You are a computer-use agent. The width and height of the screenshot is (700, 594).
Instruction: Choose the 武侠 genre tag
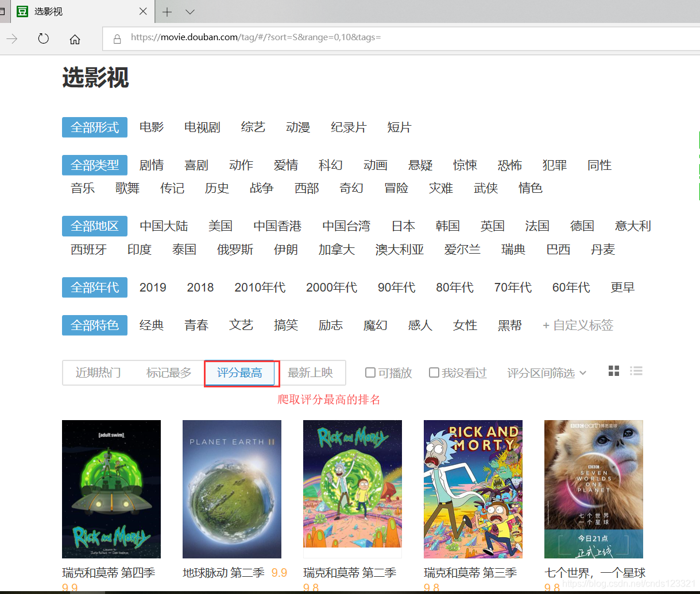(486, 188)
